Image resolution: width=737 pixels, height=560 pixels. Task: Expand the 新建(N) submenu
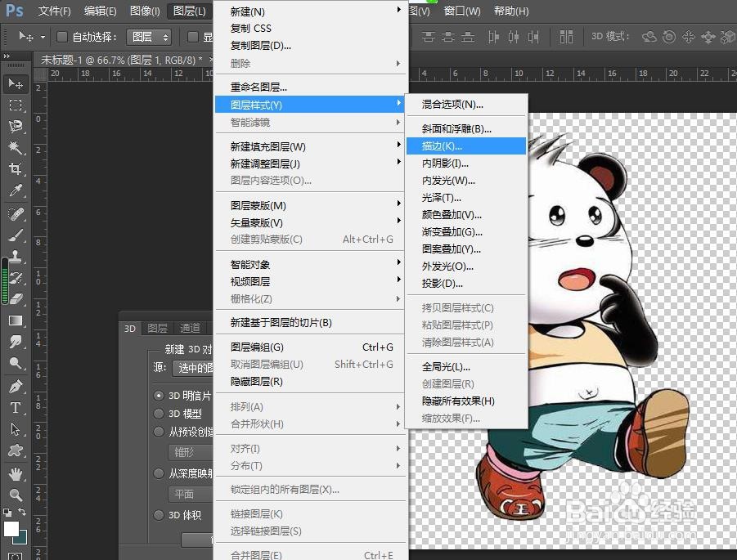310,11
